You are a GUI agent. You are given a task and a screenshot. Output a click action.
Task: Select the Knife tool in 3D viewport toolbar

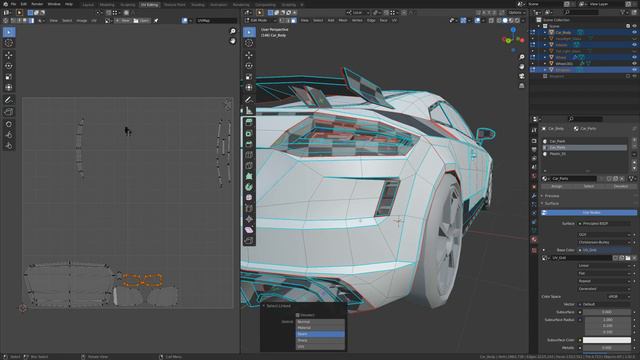click(x=249, y=165)
